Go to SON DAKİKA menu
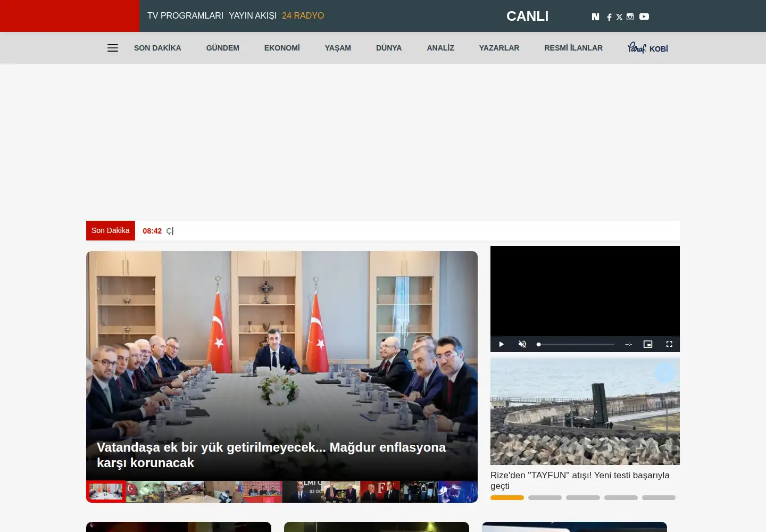Image resolution: width=766 pixels, height=532 pixels. pos(157,48)
